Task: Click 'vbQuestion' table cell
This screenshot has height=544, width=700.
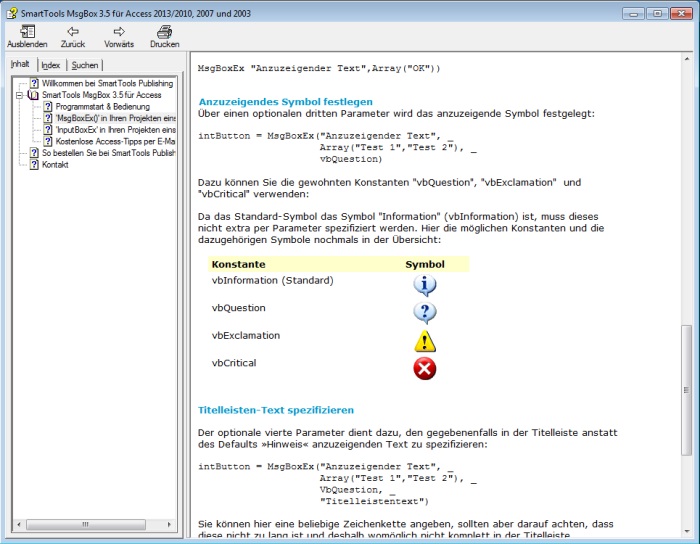Action: click(x=238, y=308)
